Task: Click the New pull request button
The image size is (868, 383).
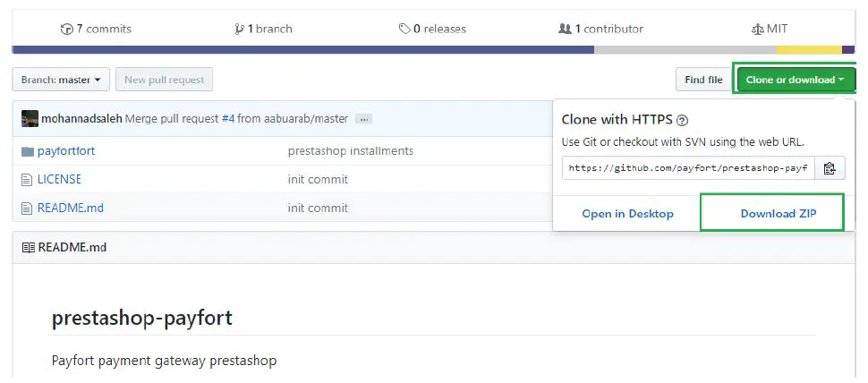Action: [164, 80]
